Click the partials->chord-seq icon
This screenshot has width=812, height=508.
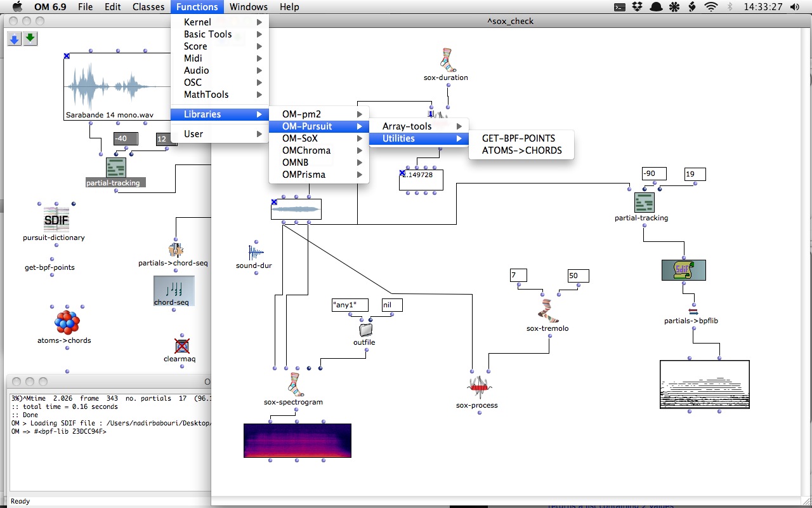point(176,250)
